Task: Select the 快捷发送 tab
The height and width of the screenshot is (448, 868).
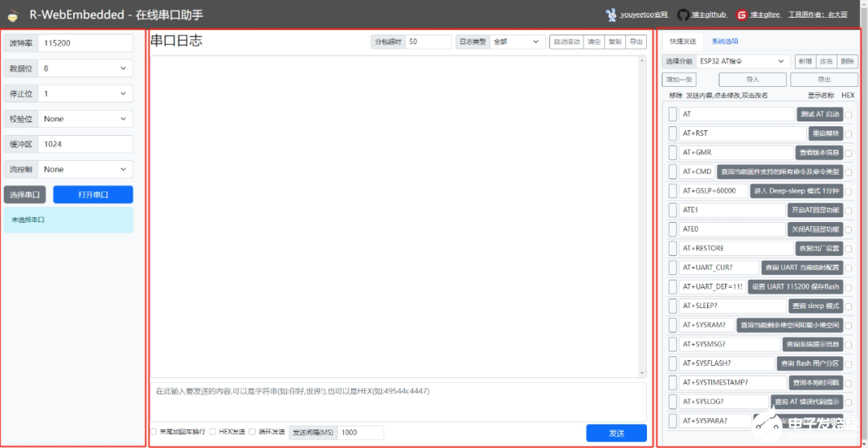Action: tap(682, 42)
